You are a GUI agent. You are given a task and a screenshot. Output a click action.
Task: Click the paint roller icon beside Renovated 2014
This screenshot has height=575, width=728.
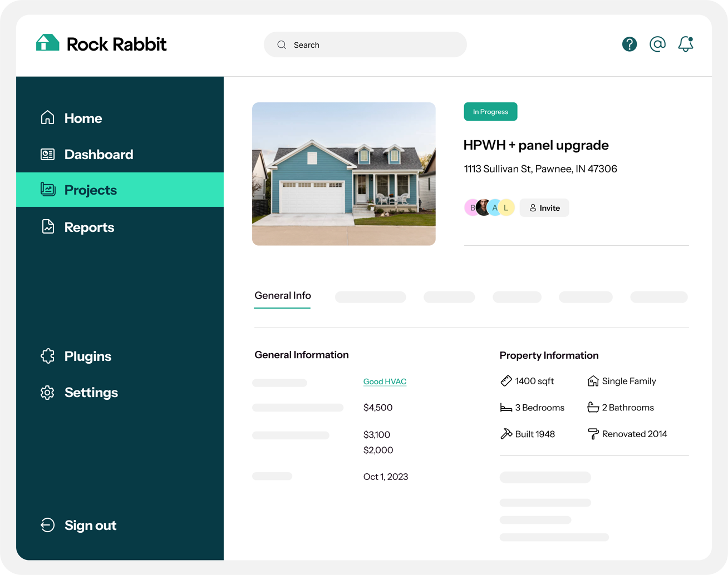[593, 434]
